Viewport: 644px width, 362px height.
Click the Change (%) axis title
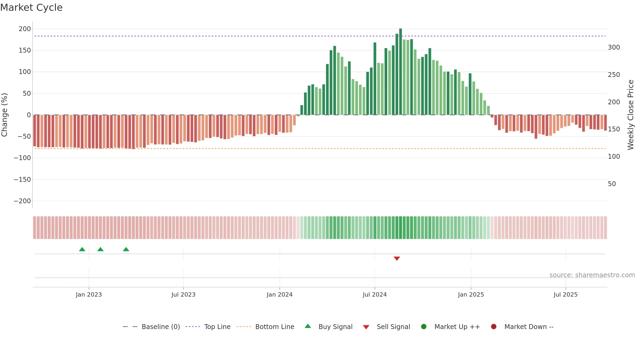pos(4,115)
